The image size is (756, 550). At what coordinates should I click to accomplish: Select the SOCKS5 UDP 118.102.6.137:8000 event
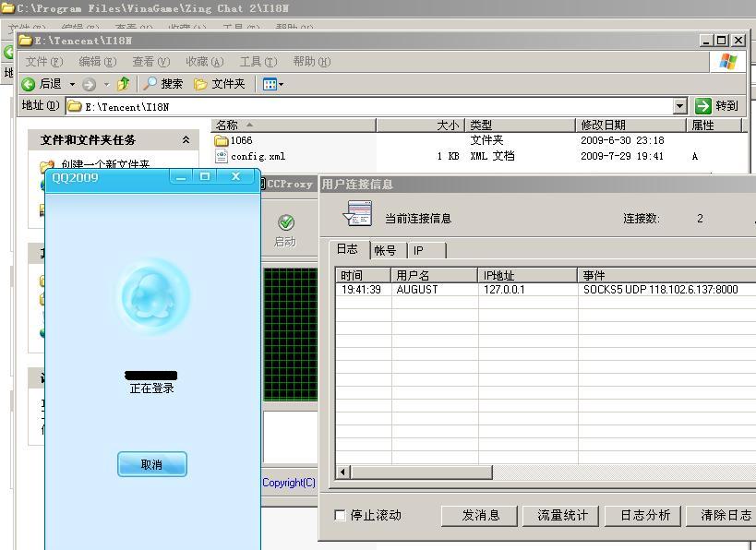[x=661, y=290]
